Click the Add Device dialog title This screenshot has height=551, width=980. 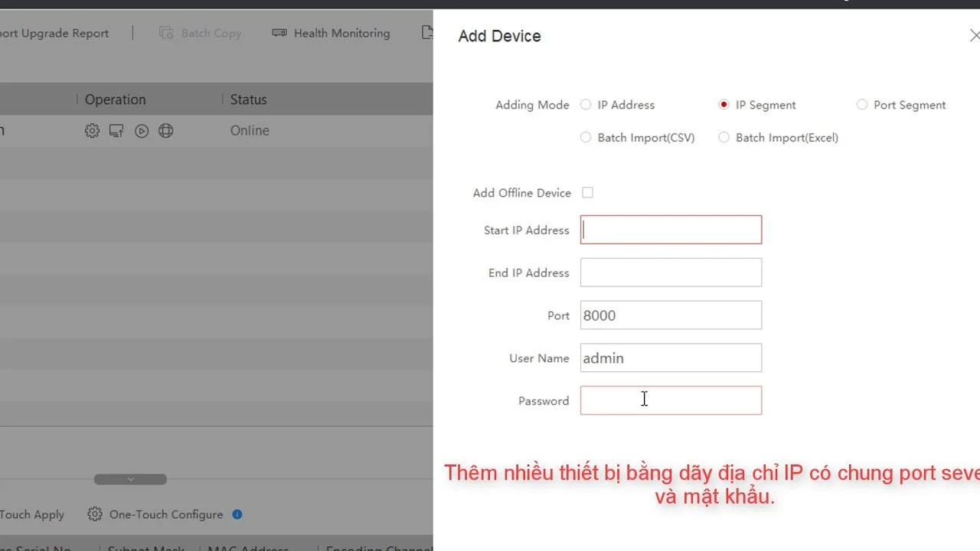click(499, 36)
